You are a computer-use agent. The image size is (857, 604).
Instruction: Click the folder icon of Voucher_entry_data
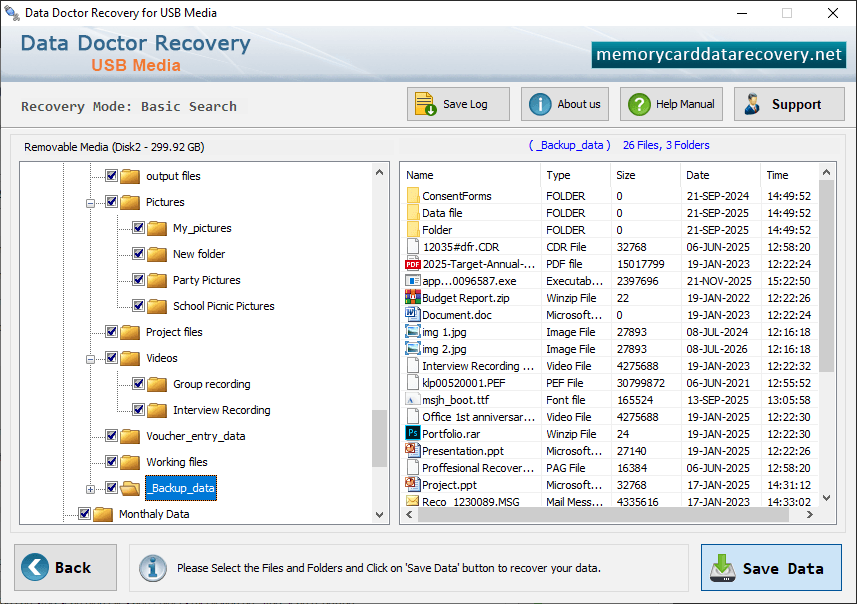coord(130,436)
